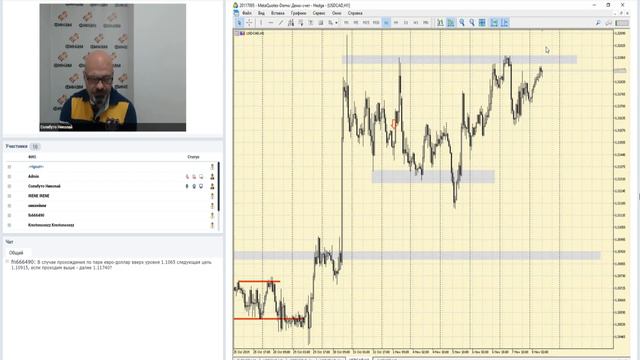Open the chat bubble icon in MetaTrader toolbar
This screenshot has width=640, height=360.
pyautogui.click(x=608, y=23)
